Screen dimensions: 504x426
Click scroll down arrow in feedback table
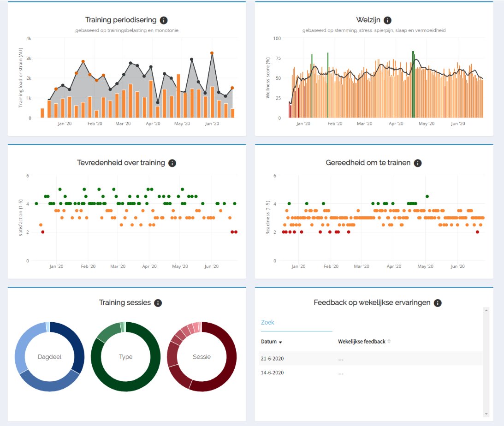coord(486,414)
